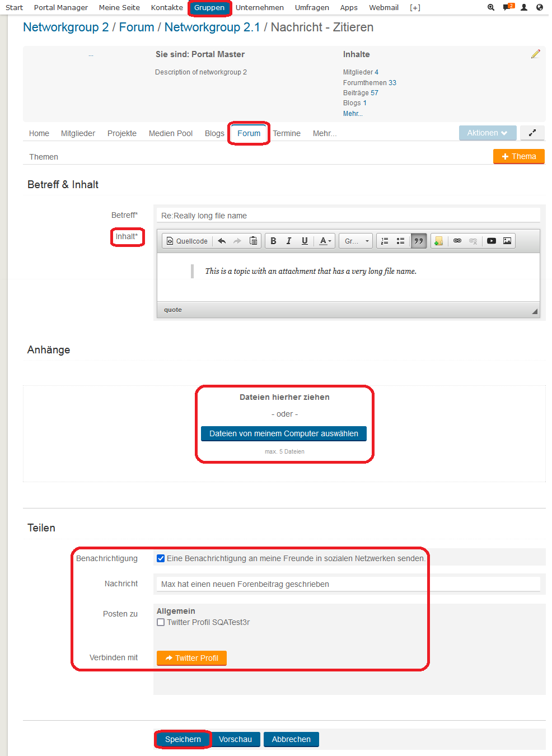552x756 pixels.
Task: Insert a link in the editor
Action: pos(457,241)
